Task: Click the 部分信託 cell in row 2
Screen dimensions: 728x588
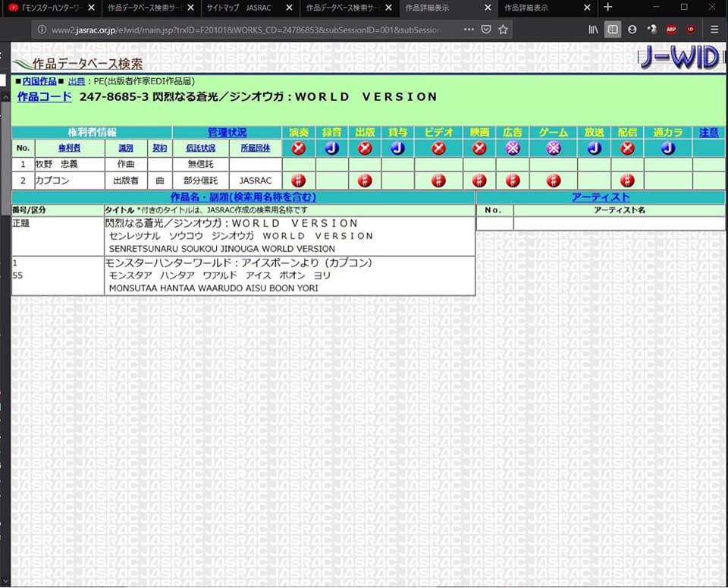Action: coord(200,181)
